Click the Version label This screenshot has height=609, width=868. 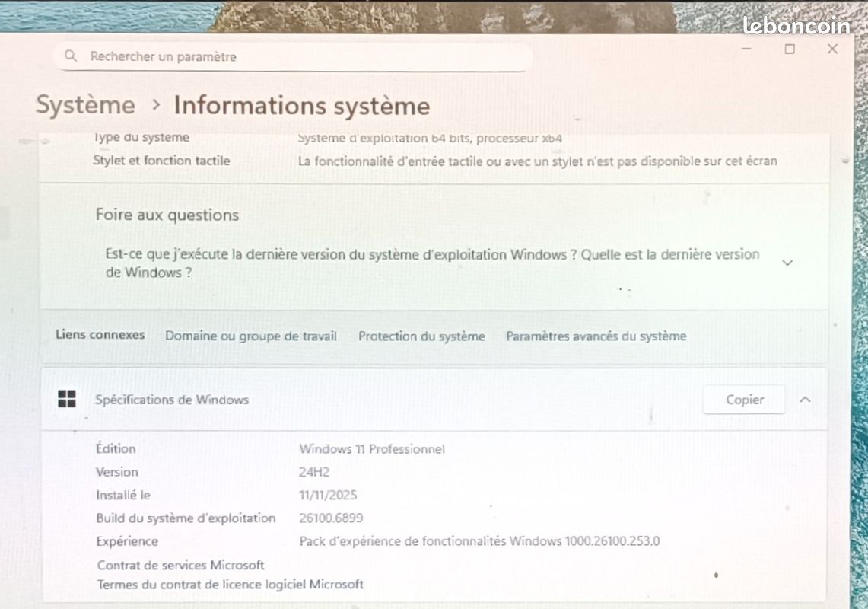(117, 472)
